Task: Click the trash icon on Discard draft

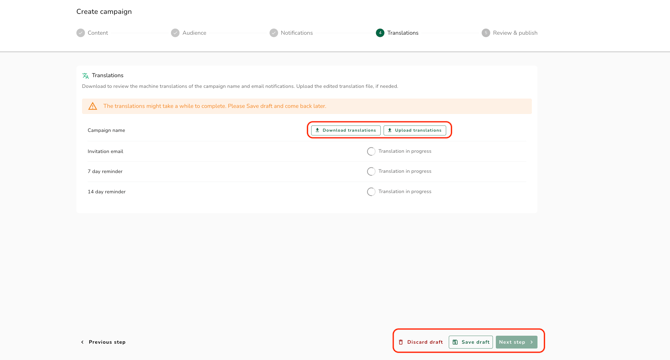Action: click(401, 342)
